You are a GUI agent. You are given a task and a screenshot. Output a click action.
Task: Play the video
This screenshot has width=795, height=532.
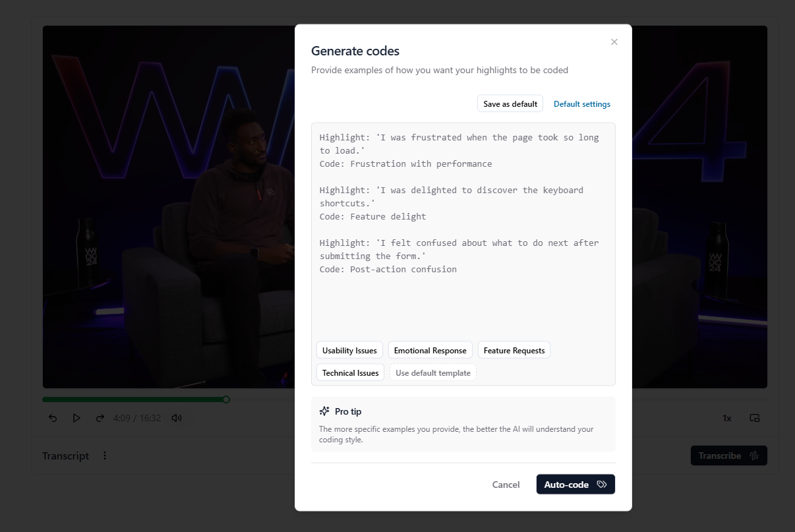[76, 417]
